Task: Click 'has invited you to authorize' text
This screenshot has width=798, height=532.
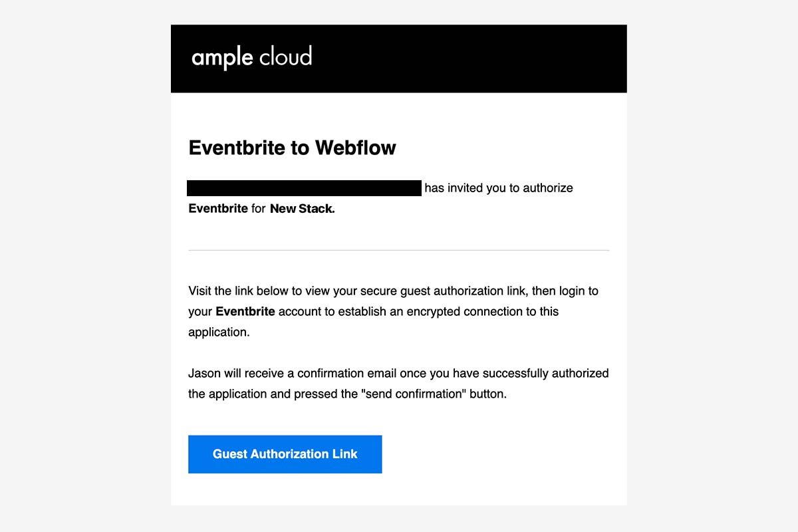Action: coord(499,188)
